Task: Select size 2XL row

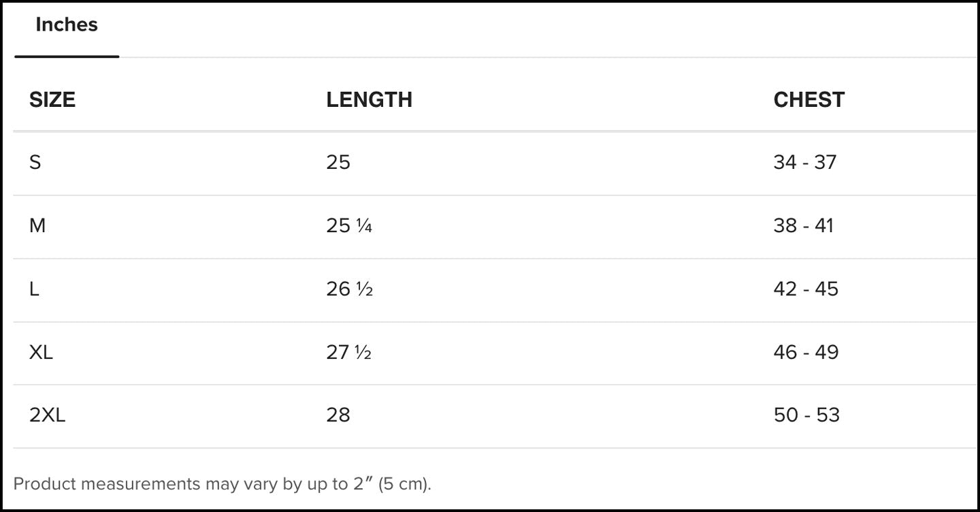Action: point(46,415)
